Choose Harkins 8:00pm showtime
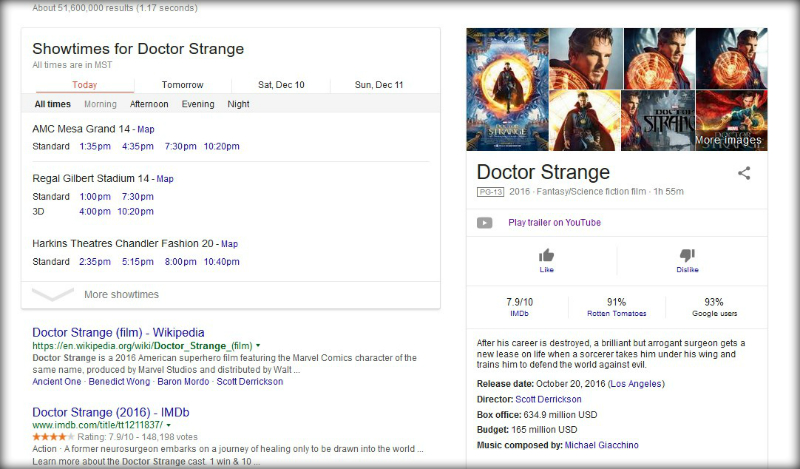Image resolution: width=800 pixels, height=469 pixels. click(181, 262)
